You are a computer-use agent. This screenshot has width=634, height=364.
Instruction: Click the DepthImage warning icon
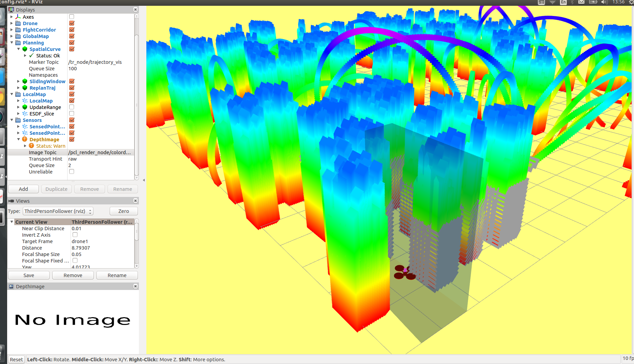click(24, 139)
